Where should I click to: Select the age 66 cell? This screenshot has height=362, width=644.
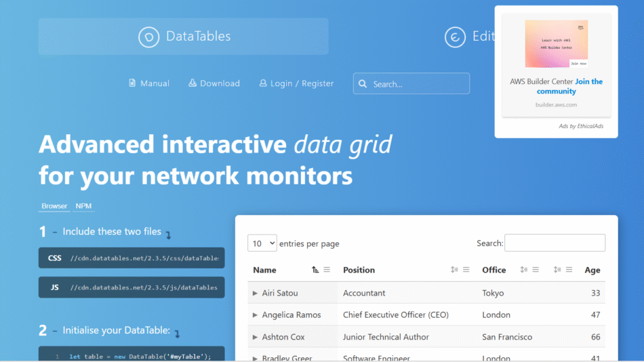coord(596,337)
